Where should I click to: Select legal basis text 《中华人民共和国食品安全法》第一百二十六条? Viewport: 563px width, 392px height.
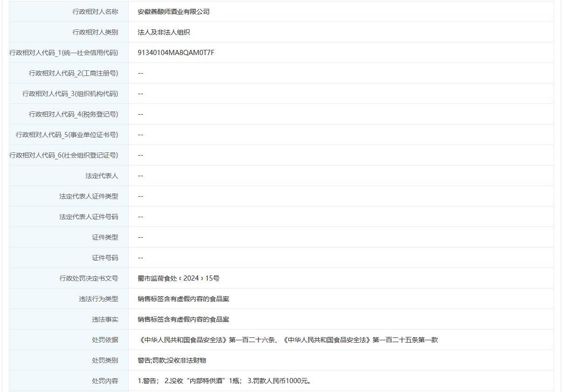tap(206, 340)
